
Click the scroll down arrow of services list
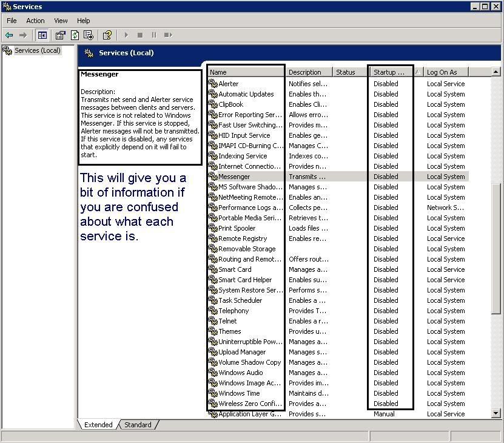point(496,413)
